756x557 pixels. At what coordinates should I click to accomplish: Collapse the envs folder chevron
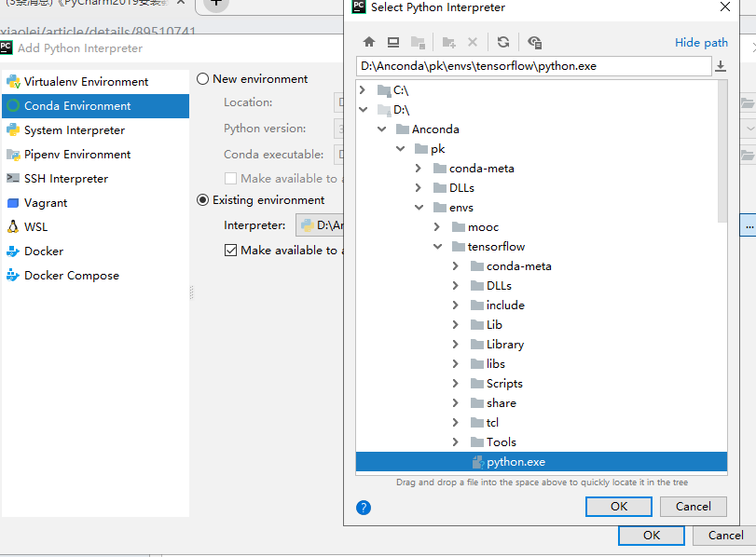pos(419,208)
